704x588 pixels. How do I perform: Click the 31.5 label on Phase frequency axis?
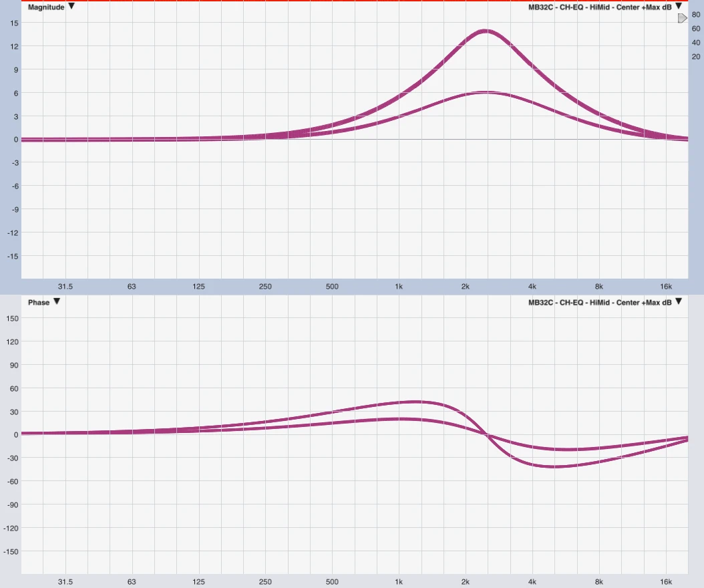point(65,581)
